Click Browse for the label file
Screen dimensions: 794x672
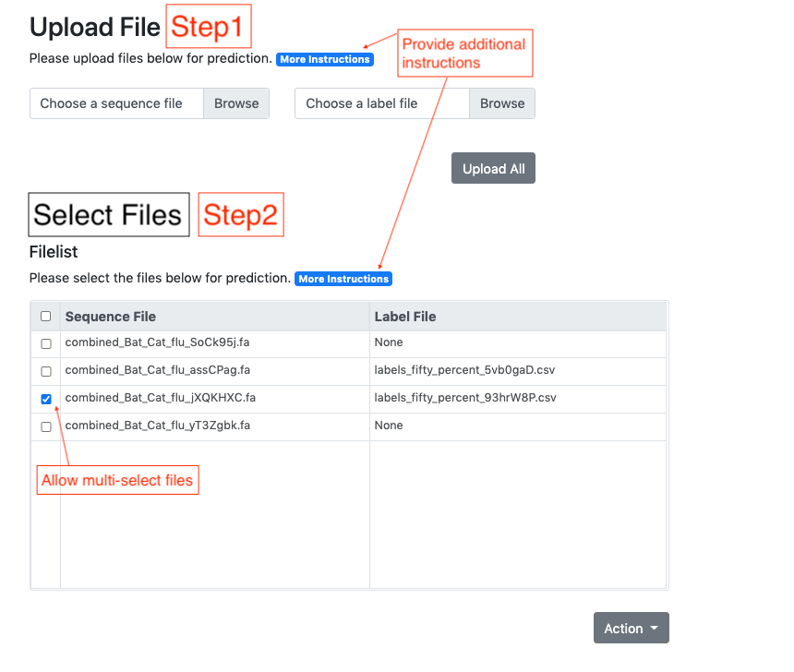click(x=502, y=103)
